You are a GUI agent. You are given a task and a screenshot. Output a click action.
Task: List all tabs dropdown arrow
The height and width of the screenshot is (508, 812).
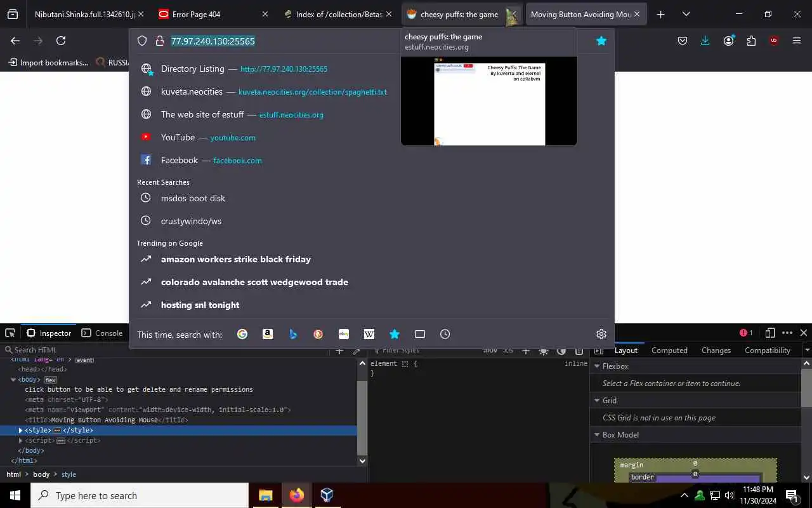(686, 14)
